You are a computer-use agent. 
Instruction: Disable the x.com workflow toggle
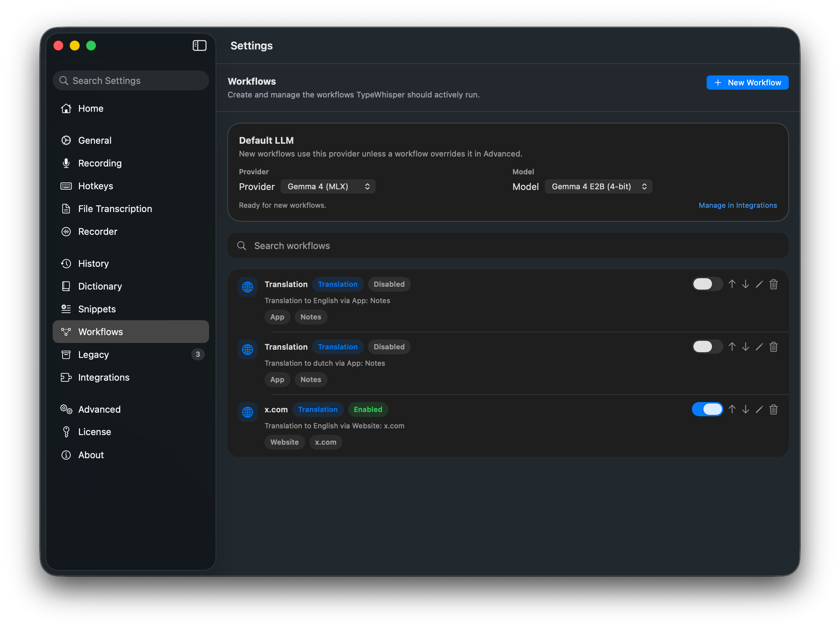click(707, 409)
